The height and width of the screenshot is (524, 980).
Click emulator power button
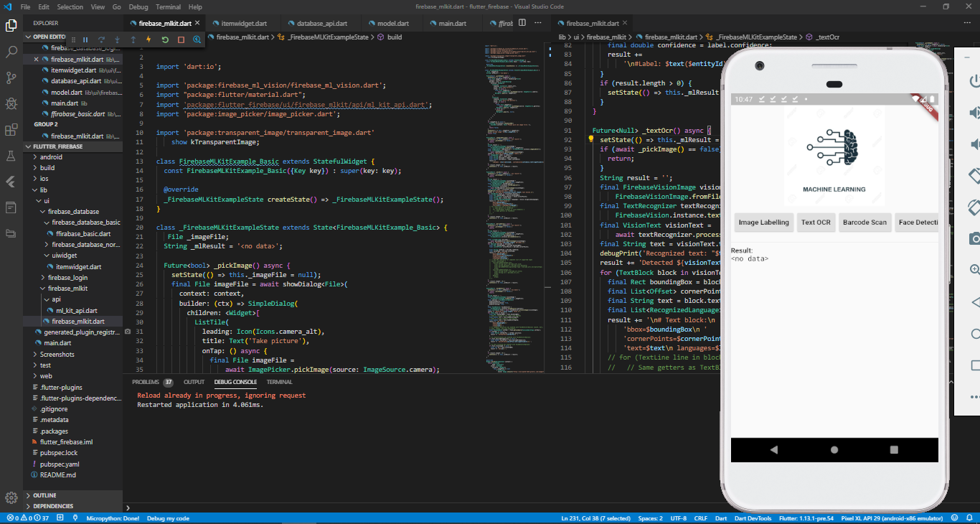coord(974,81)
